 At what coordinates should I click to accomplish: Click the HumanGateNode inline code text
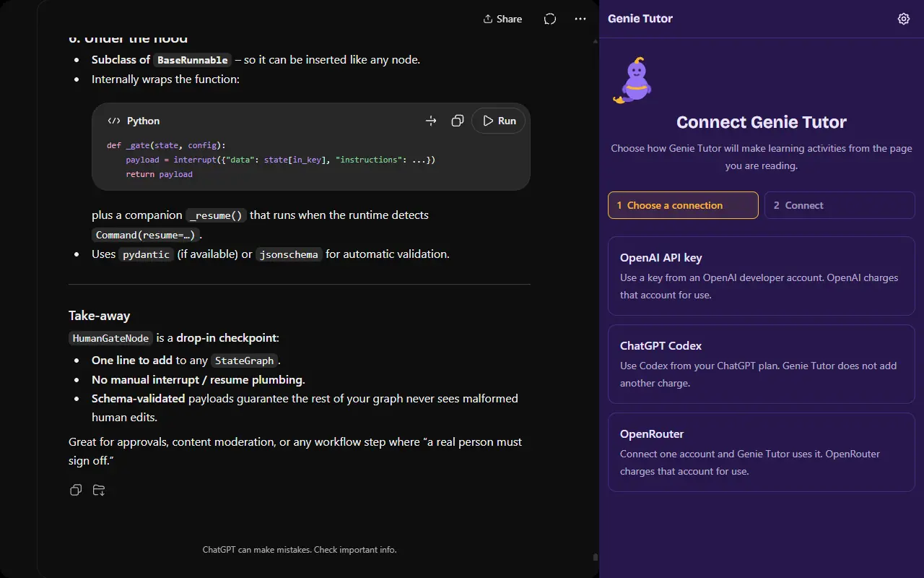(111, 338)
